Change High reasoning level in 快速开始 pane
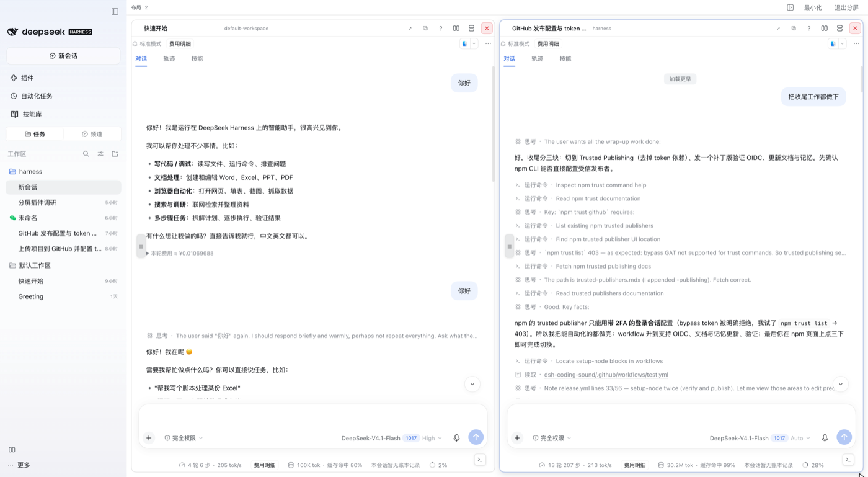Image resolution: width=868 pixels, height=477 pixels. (x=432, y=438)
